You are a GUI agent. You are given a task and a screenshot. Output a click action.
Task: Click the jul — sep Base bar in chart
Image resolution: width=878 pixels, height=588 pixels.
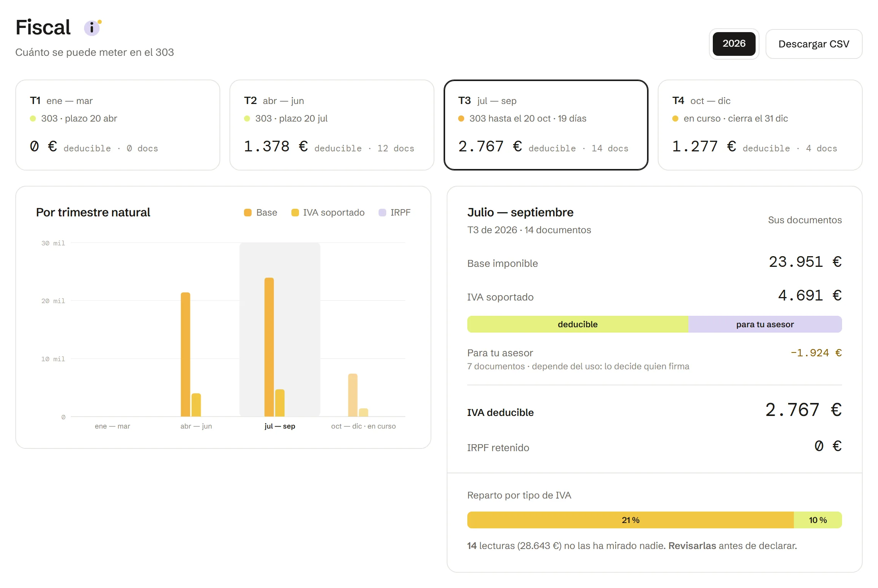pyautogui.click(x=269, y=347)
